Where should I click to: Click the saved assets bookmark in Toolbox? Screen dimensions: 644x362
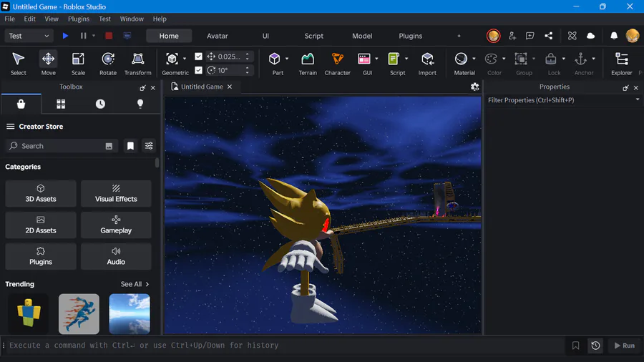pos(130,146)
